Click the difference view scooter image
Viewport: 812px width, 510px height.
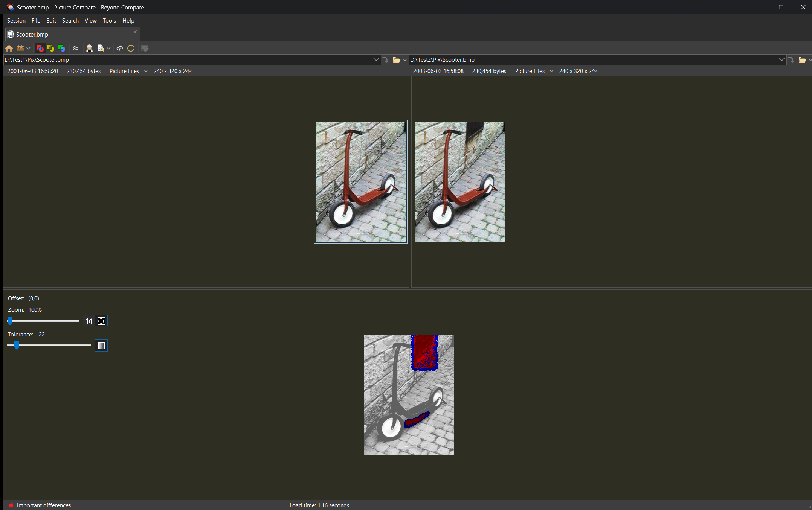coord(409,395)
